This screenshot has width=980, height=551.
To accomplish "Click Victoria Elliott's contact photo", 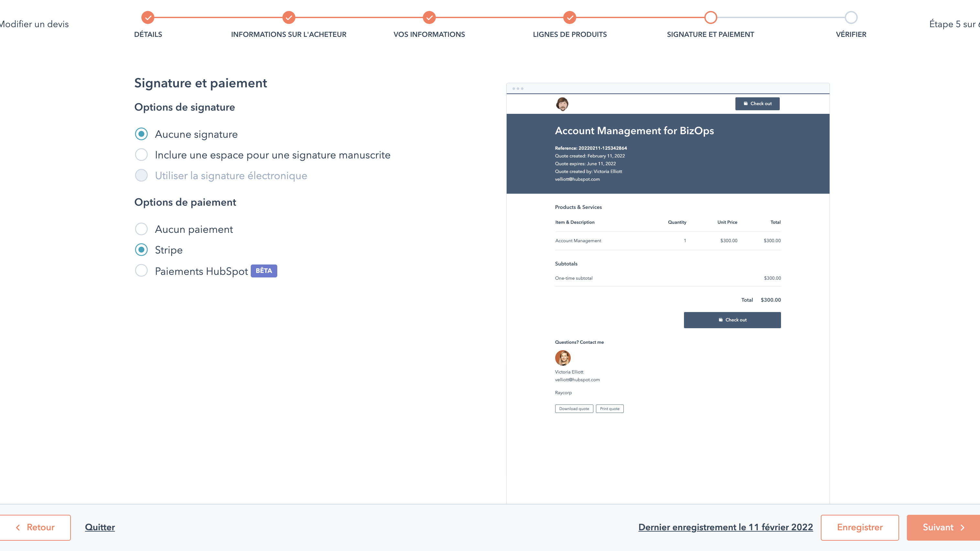I will [x=563, y=358].
